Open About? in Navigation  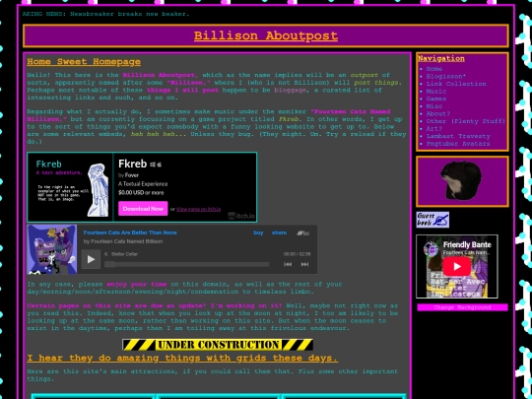pos(438,113)
